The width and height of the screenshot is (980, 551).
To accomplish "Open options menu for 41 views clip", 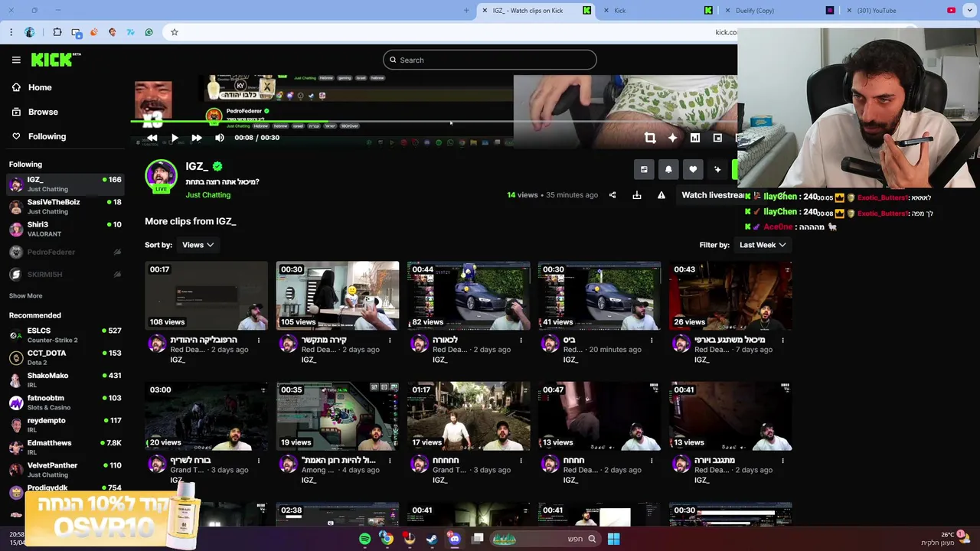I will (652, 340).
